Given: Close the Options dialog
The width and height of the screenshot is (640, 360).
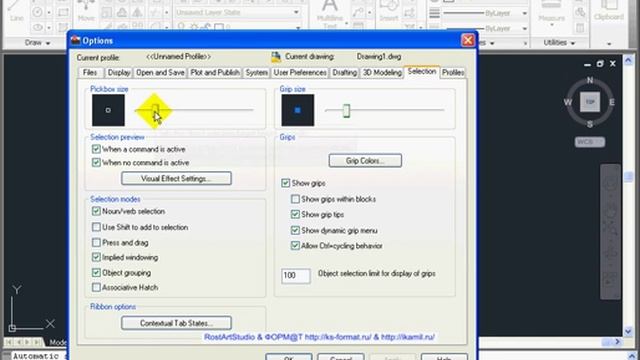Looking at the screenshot, I should [x=468, y=40].
